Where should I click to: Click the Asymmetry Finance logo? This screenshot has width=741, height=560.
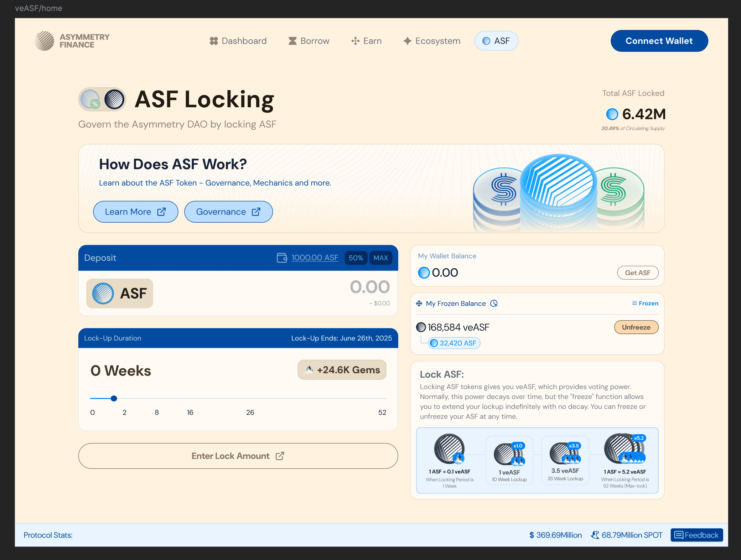pyautogui.click(x=72, y=41)
